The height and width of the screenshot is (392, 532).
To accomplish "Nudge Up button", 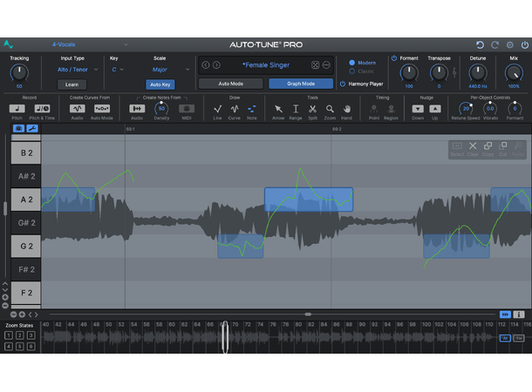I will tap(435, 109).
